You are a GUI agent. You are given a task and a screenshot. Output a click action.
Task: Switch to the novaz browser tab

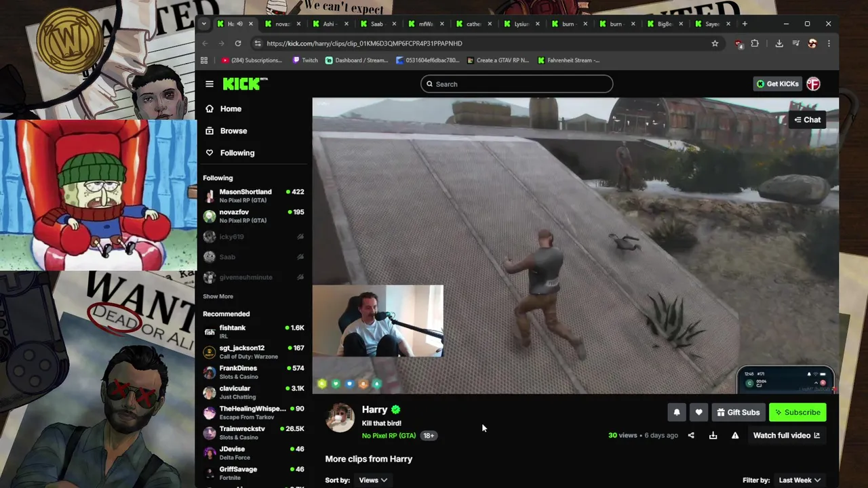tap(281, 24)
